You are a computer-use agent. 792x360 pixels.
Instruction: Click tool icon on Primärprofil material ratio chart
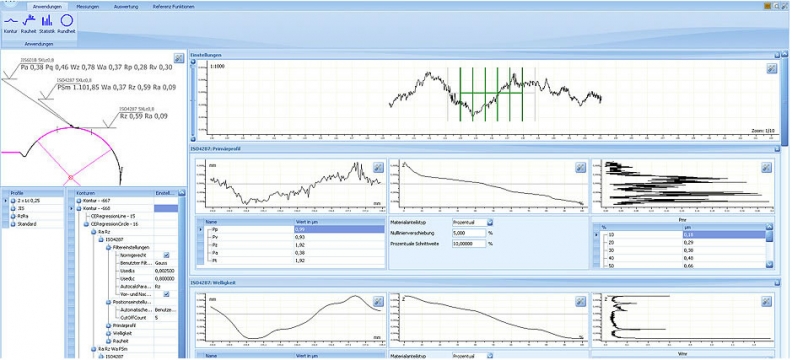point(580,168)
